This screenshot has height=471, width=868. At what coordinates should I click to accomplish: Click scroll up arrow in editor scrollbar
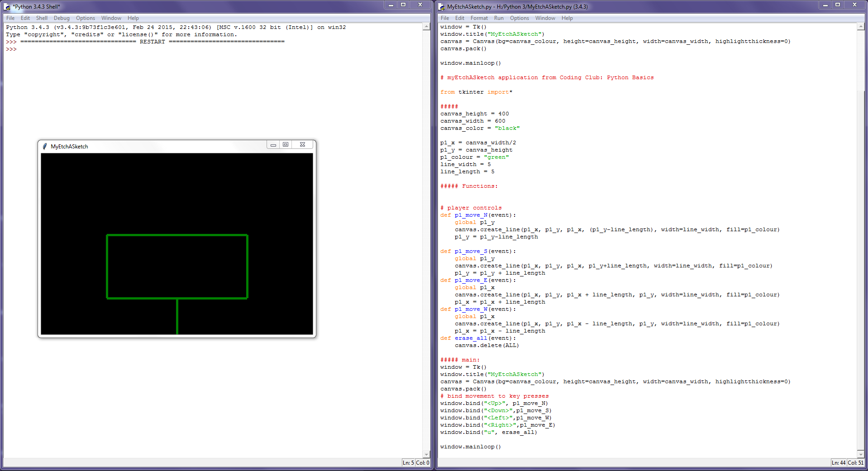(860, 27)
